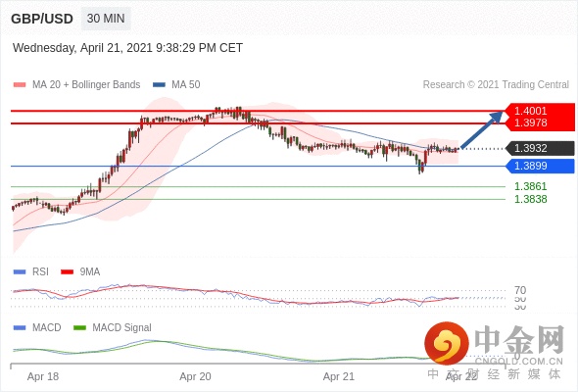Click the 9MA red legend swatch
This screenshot has height=392, width=578.
67,272
